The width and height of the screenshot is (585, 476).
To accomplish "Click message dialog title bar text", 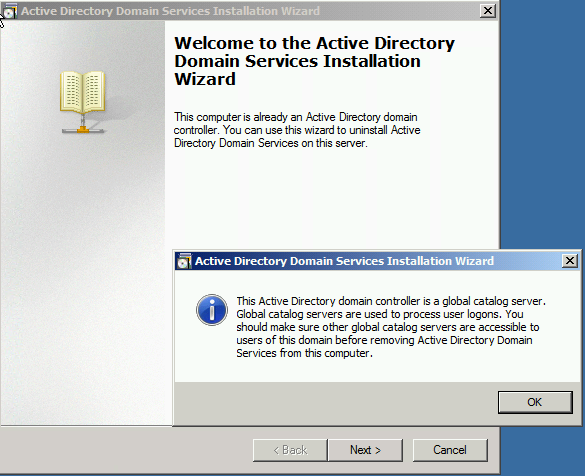I will pyautogui.click(x=344, y=261).
